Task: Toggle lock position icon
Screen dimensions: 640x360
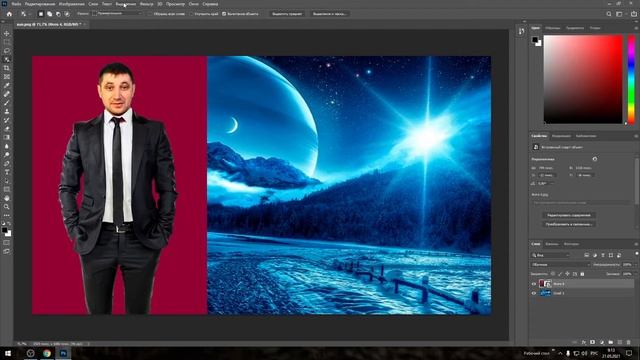Action: [x=567, y=274]
